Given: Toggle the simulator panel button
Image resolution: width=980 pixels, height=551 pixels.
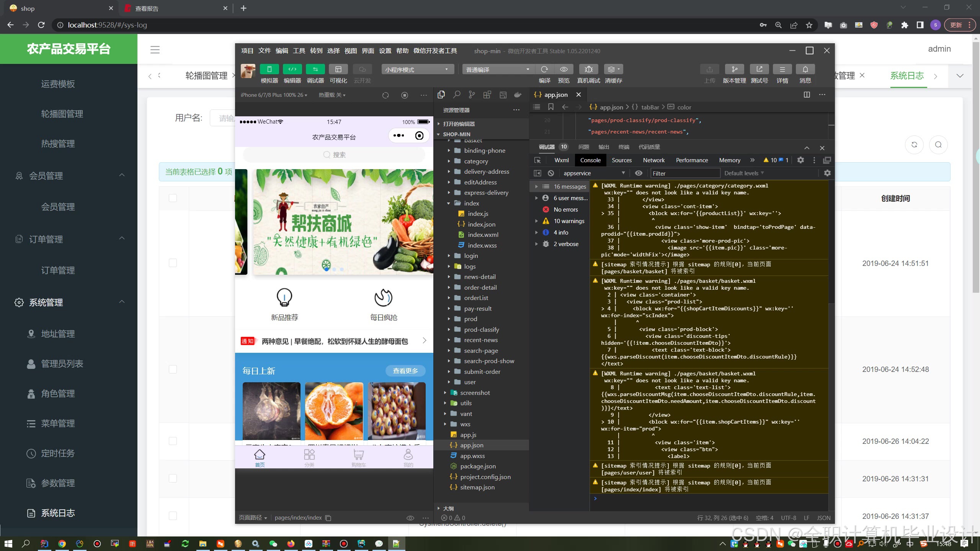Looking at the screenshot, I should (x=269, y=69).
